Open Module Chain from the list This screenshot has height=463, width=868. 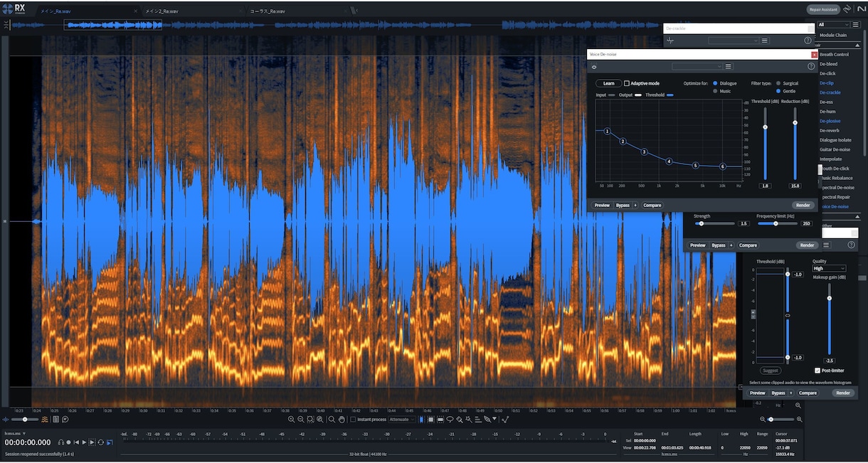click(833, 35)
